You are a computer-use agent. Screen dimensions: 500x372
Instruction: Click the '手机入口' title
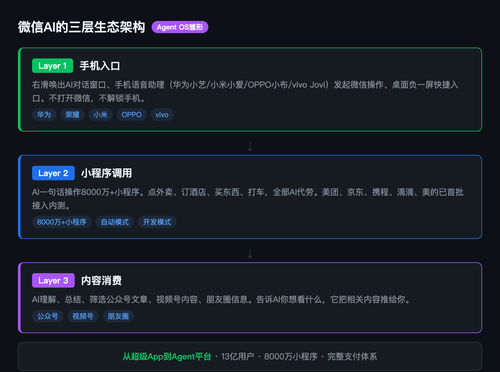(x=100, y=66)
